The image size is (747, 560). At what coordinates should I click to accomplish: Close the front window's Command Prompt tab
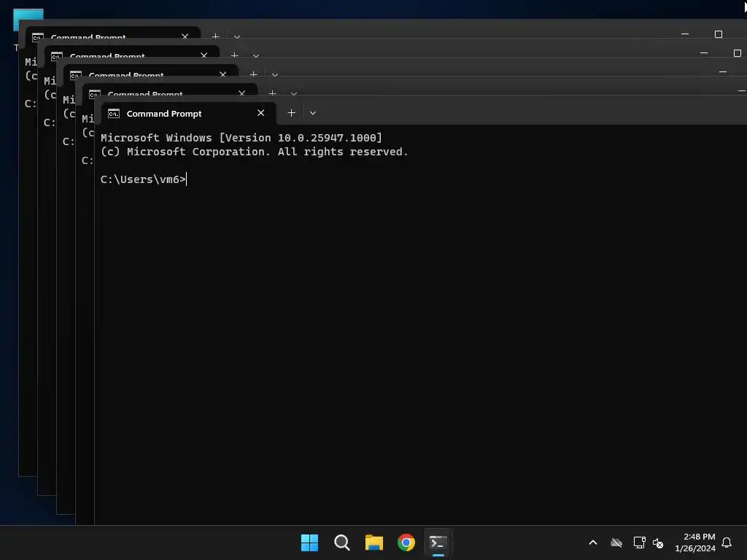pos(260,113)
